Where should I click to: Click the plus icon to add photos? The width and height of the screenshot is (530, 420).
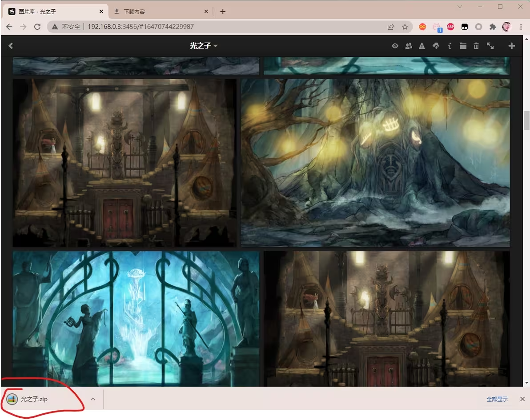tap(512, 46)
